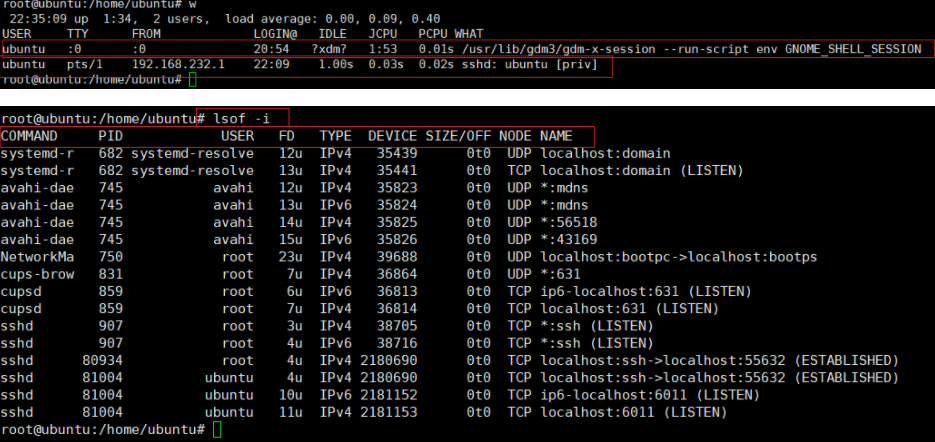This screenshot has height=442, width=935.
Task: Click the 'pts/1' TTY value
Action: (x=84, y=64)
